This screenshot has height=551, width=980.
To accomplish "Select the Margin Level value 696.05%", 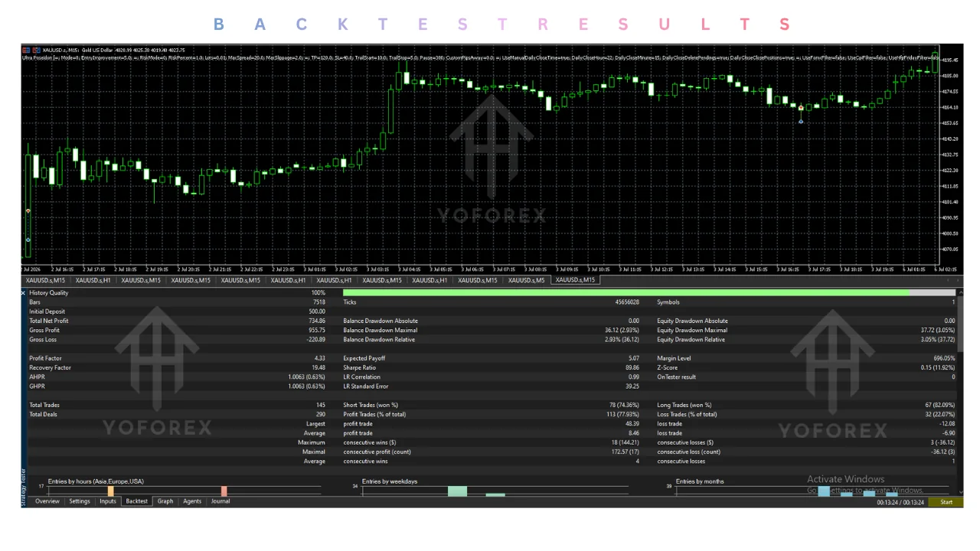I will [943, 358].
